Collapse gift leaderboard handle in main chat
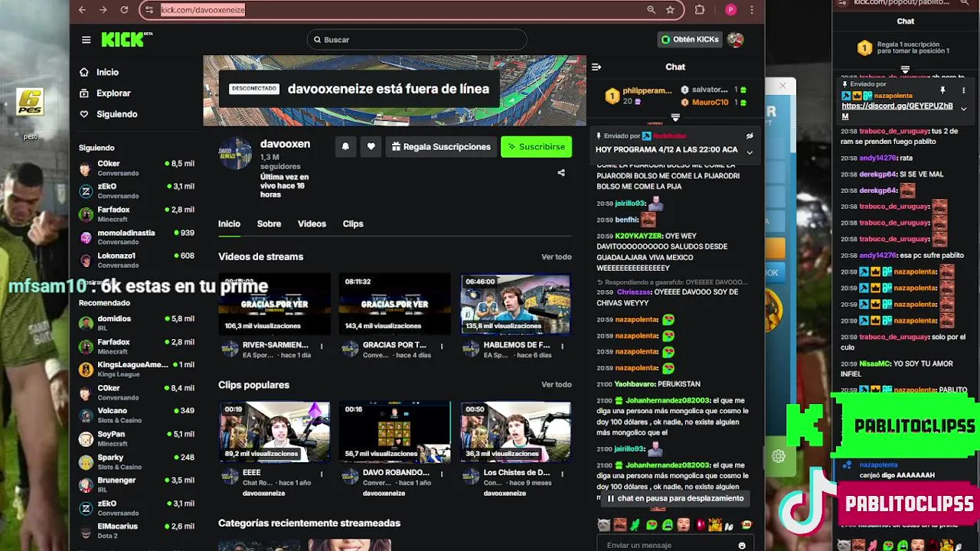980x551 pixels. (675, 118)
